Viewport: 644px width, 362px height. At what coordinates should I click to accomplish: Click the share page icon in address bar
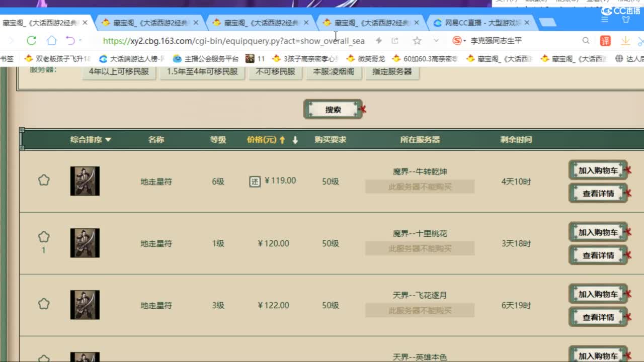coord(395,41)
